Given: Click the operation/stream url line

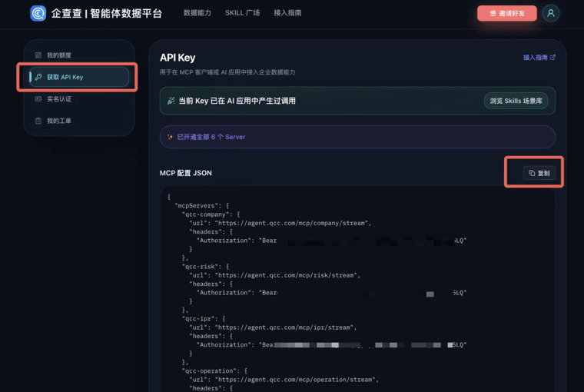Looking at the screenshot, I should tap(284, 380).
